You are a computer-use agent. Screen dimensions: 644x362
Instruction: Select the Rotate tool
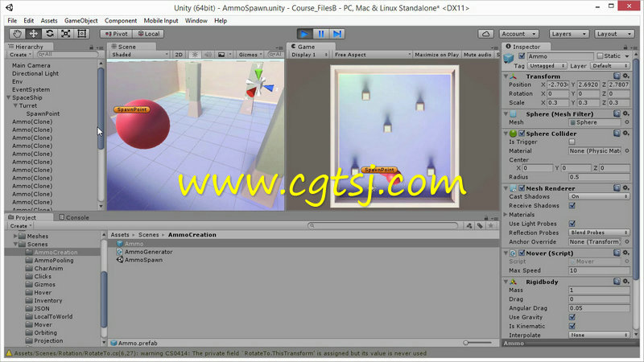50,34
